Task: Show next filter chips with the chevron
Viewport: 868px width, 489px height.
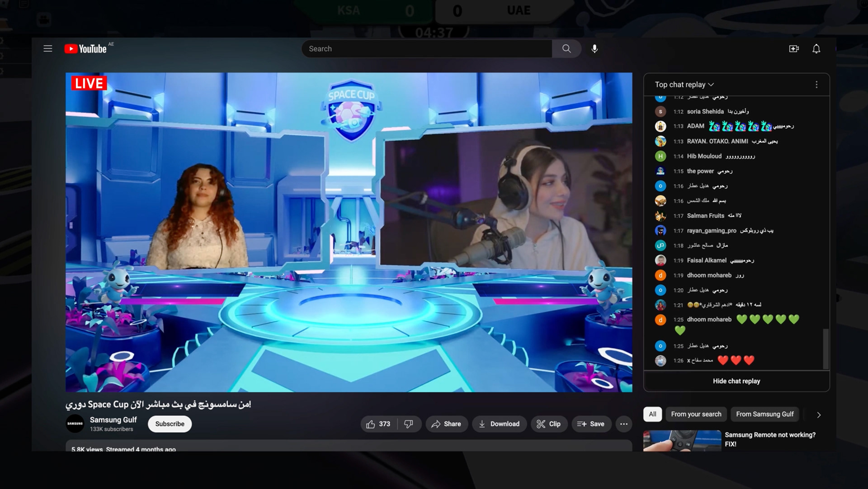Action: tap(819, 414)
